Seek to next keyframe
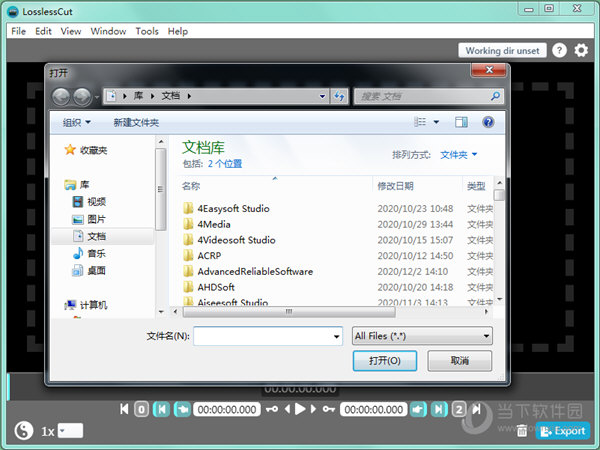 (328, 409)
